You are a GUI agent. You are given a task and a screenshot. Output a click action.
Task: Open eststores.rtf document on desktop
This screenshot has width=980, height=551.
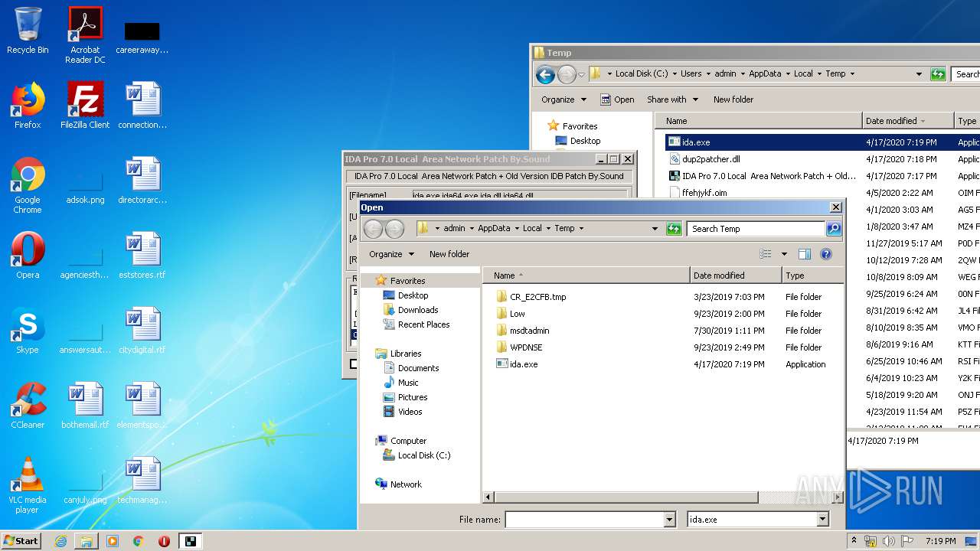click(142, 256)
